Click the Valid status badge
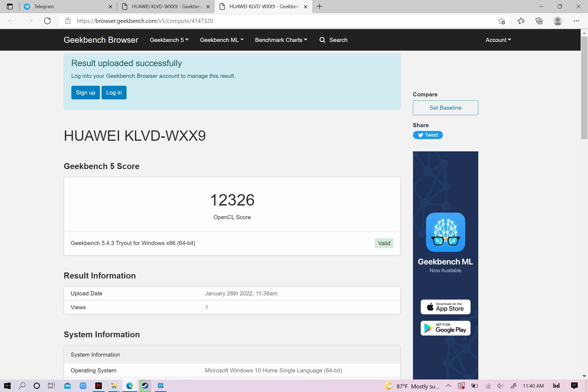The image size is (588, 392). (384, 243)
